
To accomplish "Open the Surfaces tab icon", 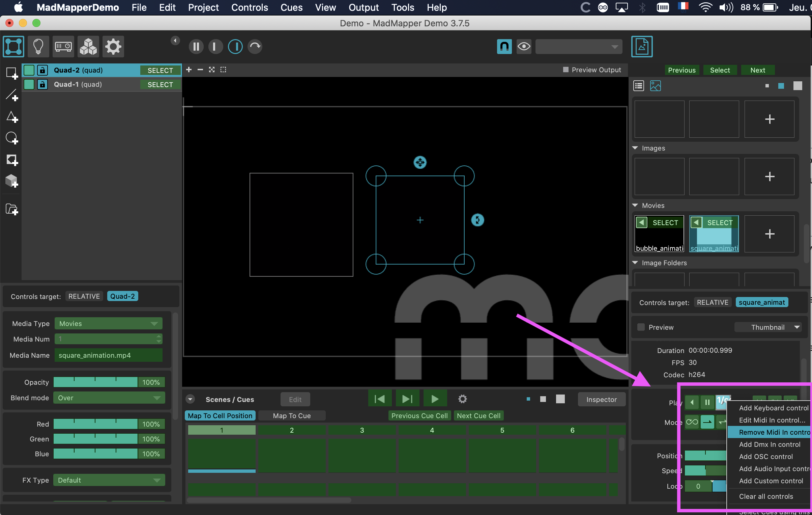I will point(13,47).
